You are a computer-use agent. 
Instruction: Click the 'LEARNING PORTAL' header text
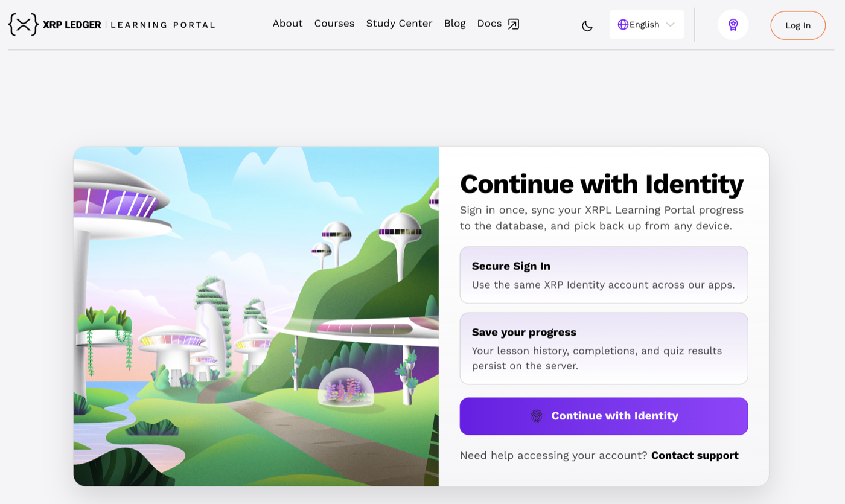pyautogui.click(x=163, y=25)
